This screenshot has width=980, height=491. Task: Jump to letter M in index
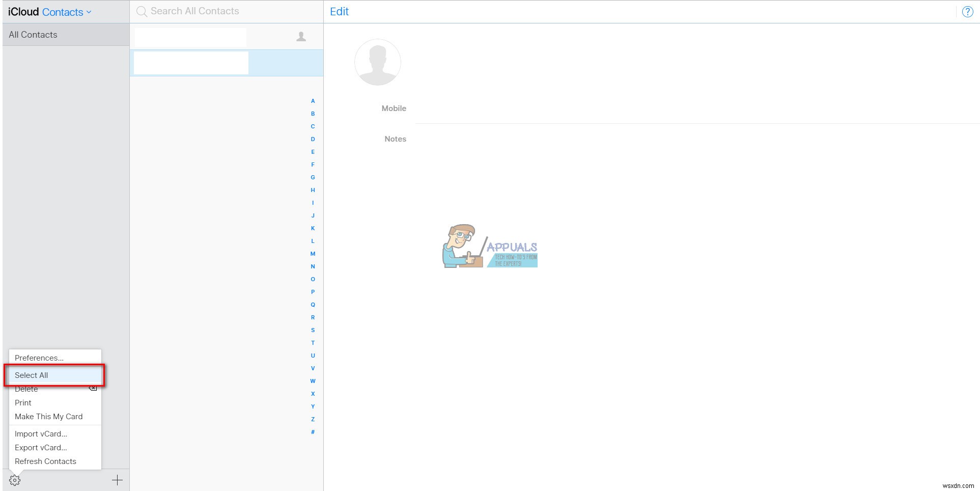(313, 254)
